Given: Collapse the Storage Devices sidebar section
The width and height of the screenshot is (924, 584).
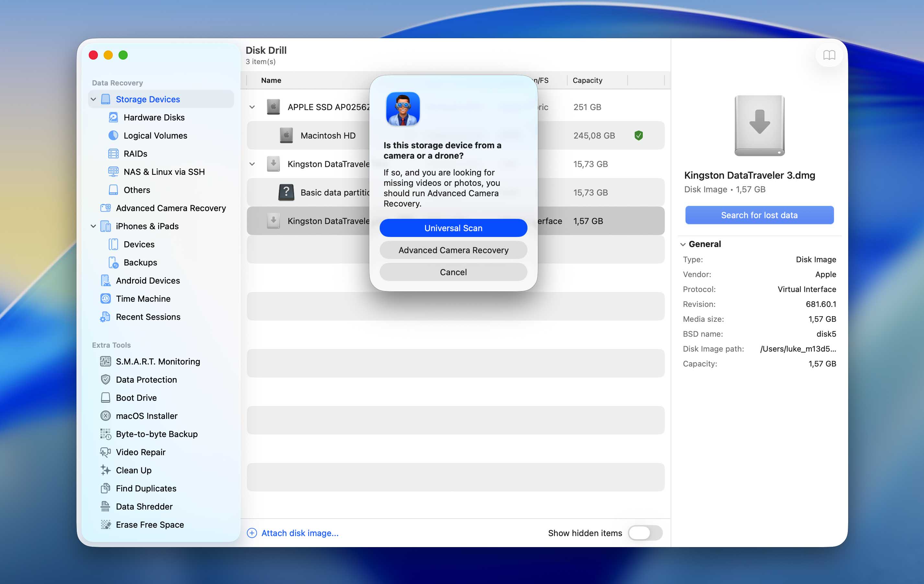Looking at the screenshot, I should click(93, 99).
